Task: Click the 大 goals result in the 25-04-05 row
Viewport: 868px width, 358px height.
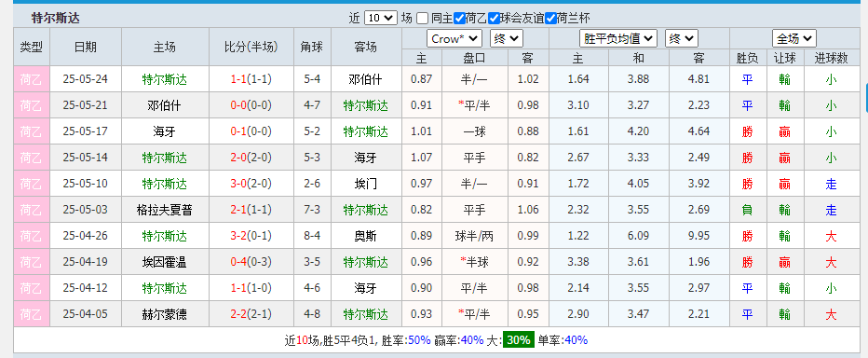Action: [x=831, y=315]
